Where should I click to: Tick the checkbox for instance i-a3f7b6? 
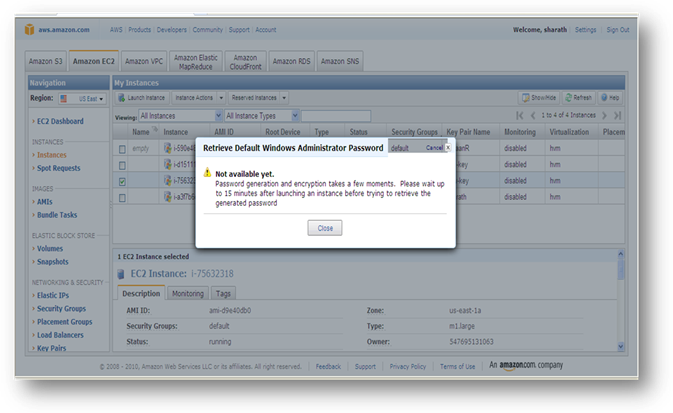coord(122,198)
